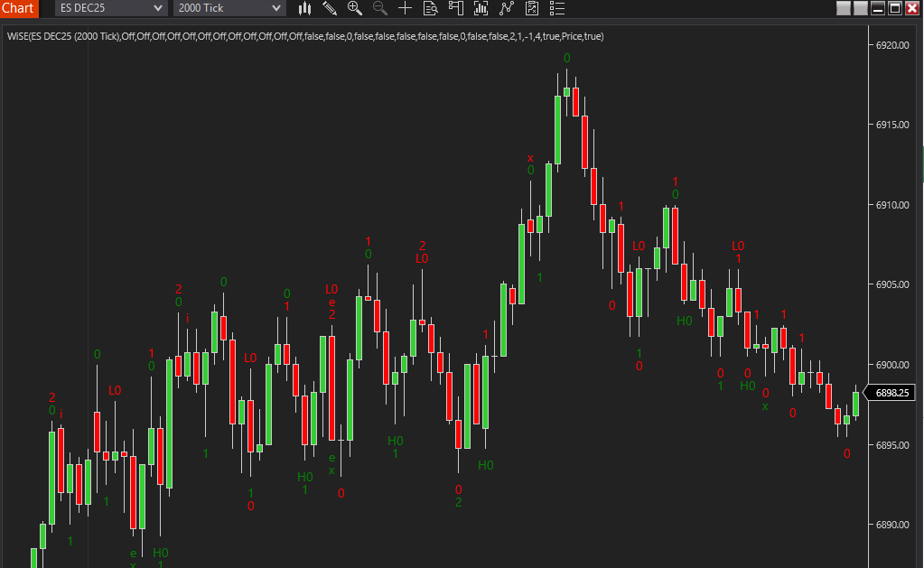Select the orange Chart tab
The width and height of the screenshot is (924, 568).
click(19, 8)
